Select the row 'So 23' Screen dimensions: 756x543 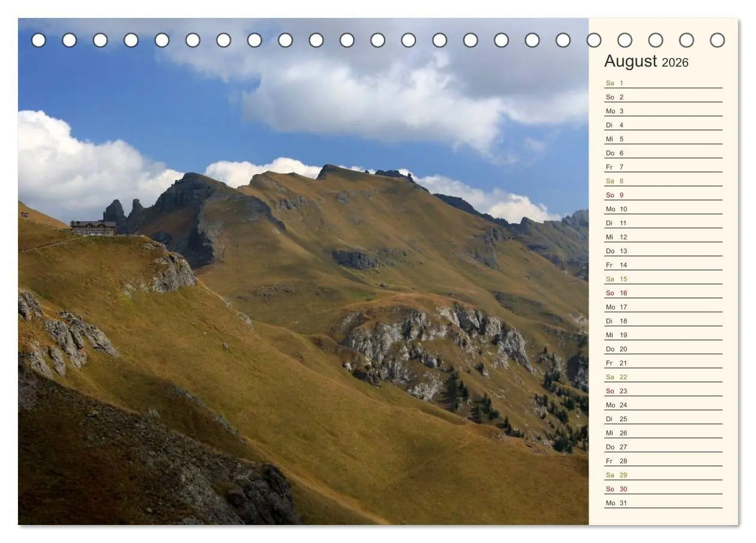(663, 391)
